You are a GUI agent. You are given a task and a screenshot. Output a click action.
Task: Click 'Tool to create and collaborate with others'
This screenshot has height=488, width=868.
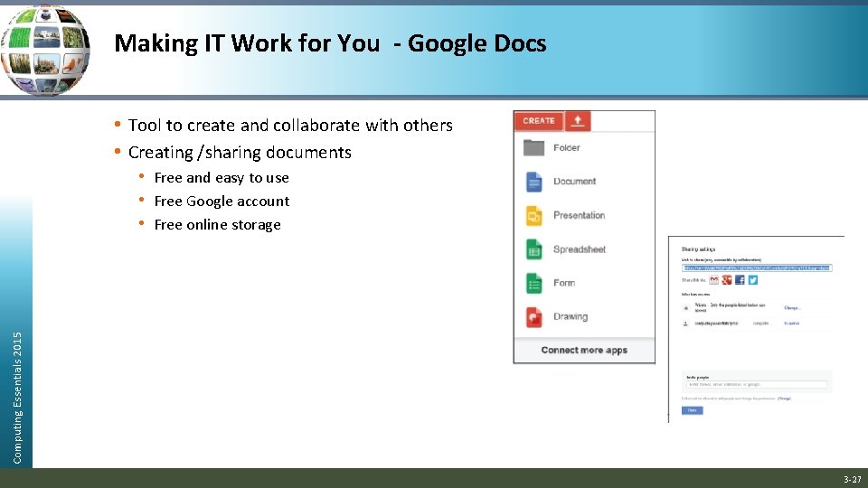tap(290, 126)
